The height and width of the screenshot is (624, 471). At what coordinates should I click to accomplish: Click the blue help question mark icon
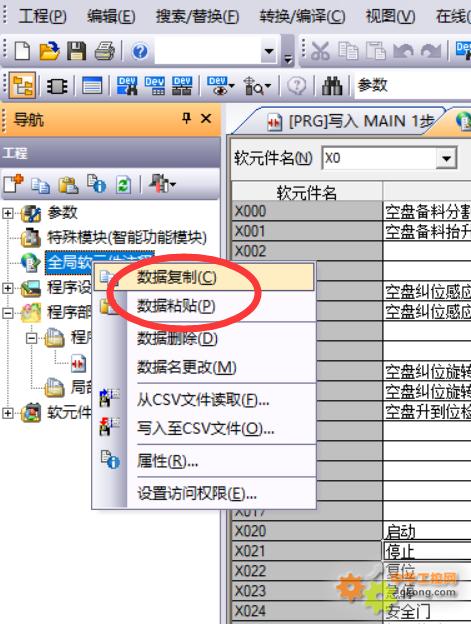tap(140, 51)
